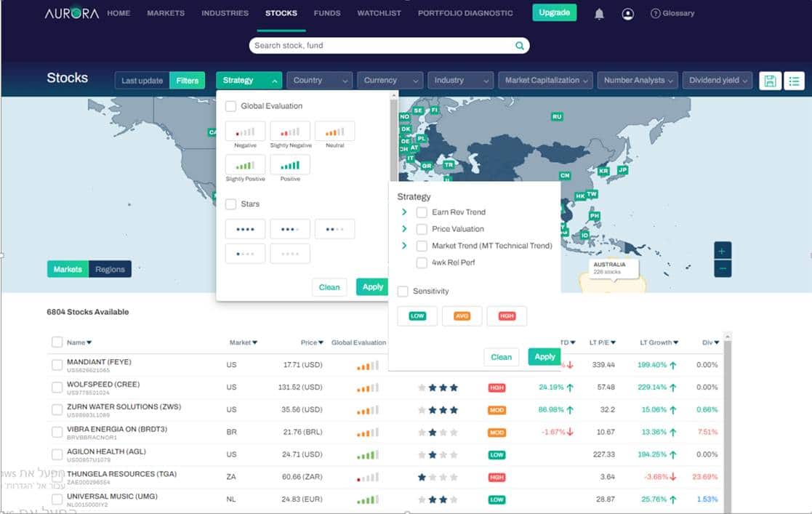Switch to the Regions tab
Viewport: 812px width, 514px height.
[x=110, y=269]
